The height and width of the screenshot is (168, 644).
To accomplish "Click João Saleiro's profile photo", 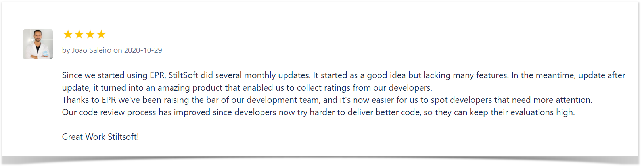I will 38,44.
